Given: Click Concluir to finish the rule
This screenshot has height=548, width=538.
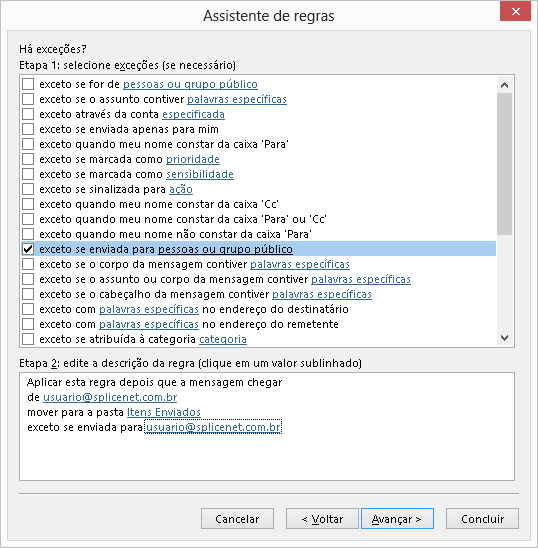Looking at the screenshot, I should [482, 519].
